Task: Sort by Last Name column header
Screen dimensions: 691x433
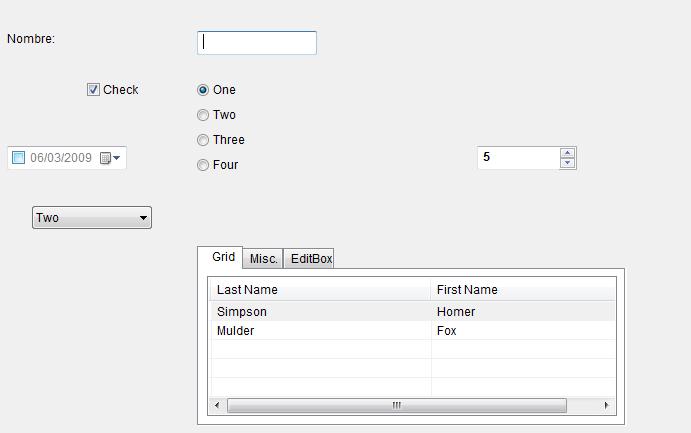Action: (x=320, y=290)
